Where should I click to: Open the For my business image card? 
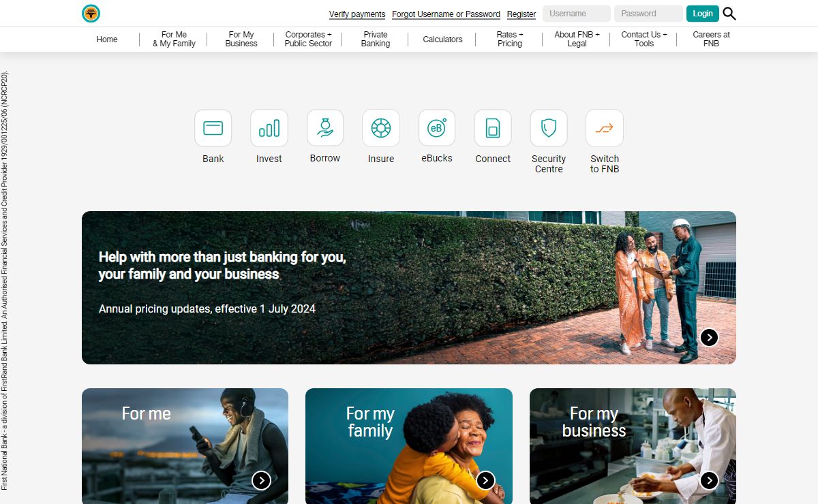coord(633,446)
